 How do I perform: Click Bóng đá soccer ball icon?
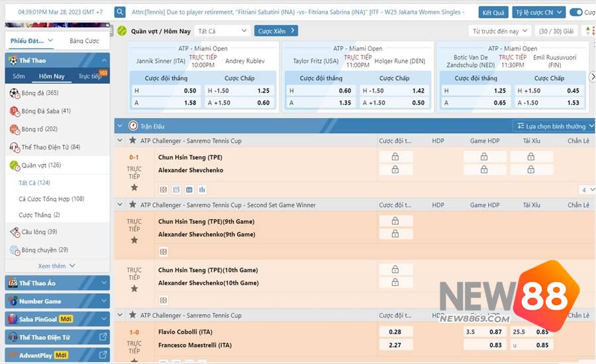tap(15, 93)
